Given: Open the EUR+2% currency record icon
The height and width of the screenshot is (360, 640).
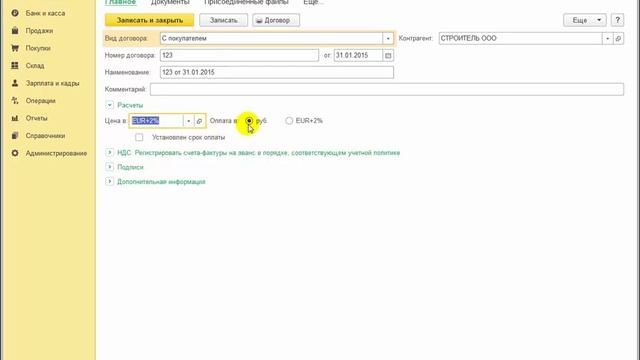Looking at the screenshot, I should click(x=199, y=121).
